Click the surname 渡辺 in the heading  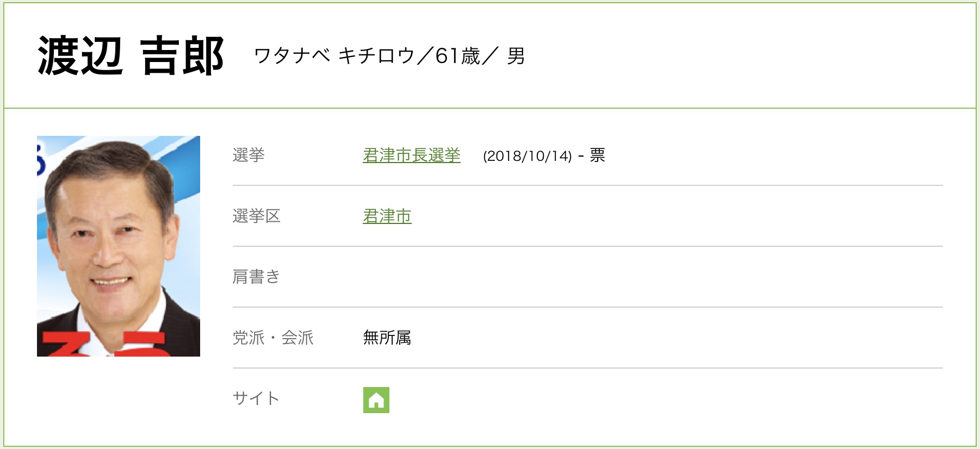(80, 56)
